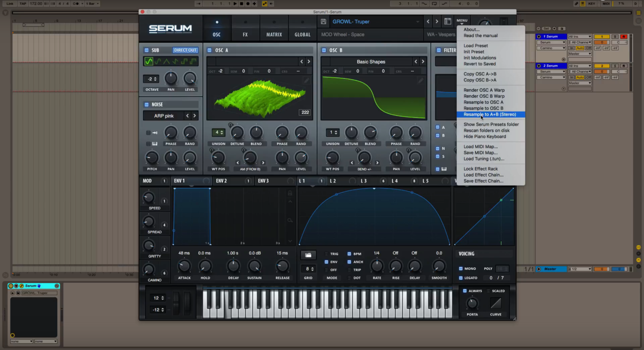Choose Hide Piano Keyboard menu item
This screenshot has width=644, height=350.
point(491,136)
